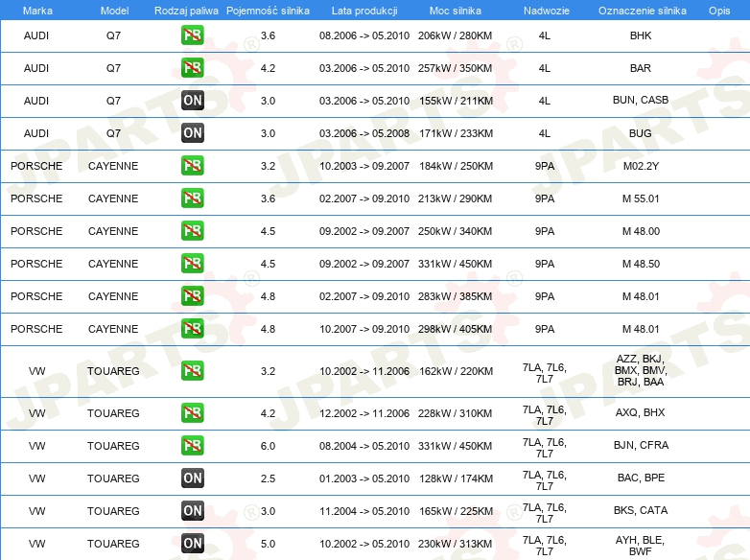This screenshot has height=560, width=750.
Task: Select the BHK engine code cell
Action: pos(640,35)
